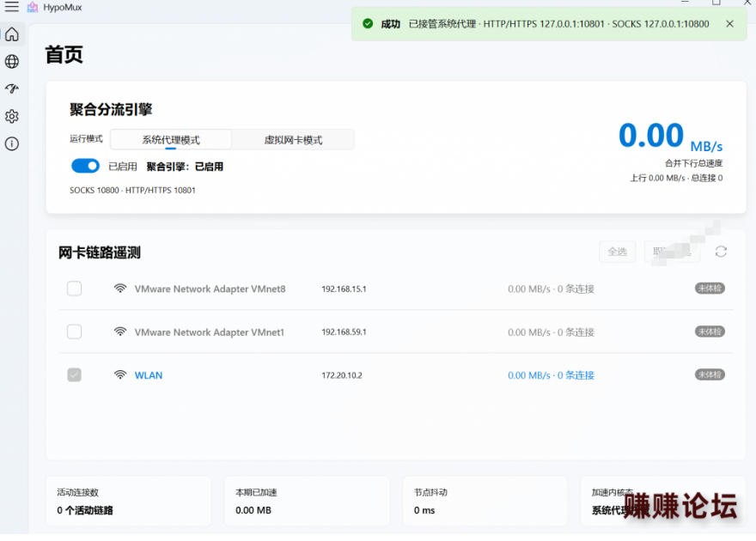Open settings via the gear icon
756x541 pixels.
point(12,116)
